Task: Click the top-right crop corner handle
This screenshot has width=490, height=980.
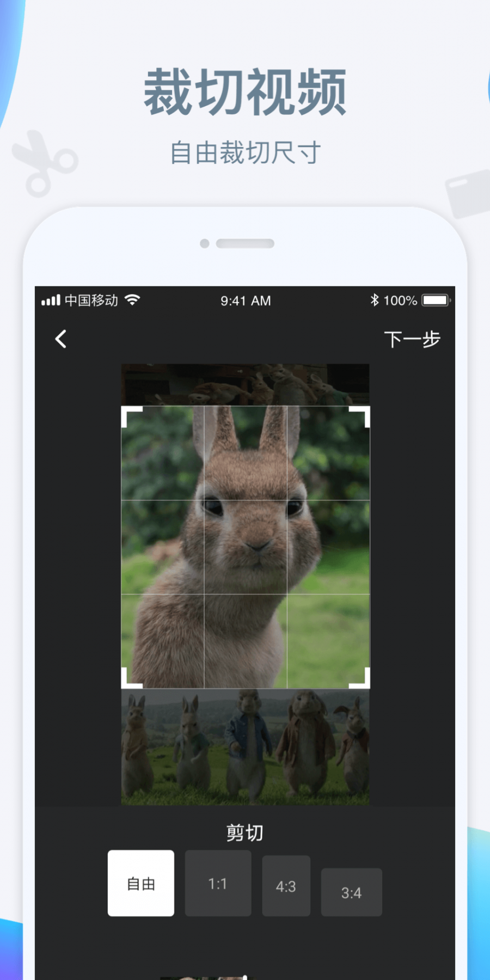Action: [360, 416]
